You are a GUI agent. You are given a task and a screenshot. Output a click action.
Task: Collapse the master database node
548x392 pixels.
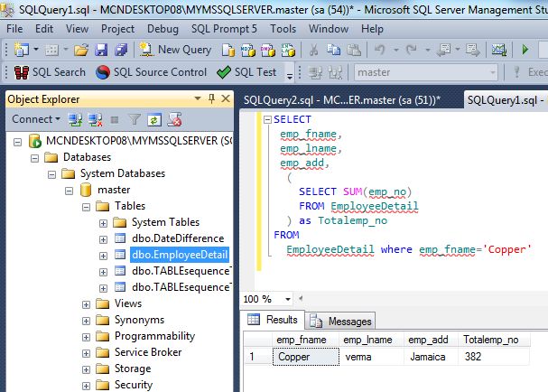tap(69, 191)
